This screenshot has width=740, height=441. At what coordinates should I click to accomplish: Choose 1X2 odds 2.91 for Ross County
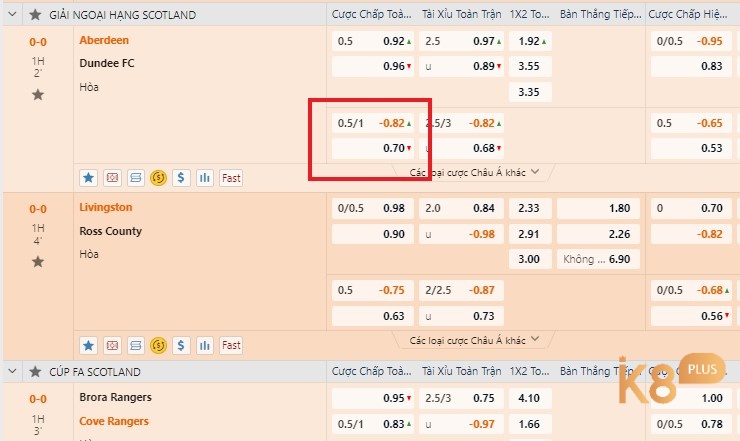(530, 234)
